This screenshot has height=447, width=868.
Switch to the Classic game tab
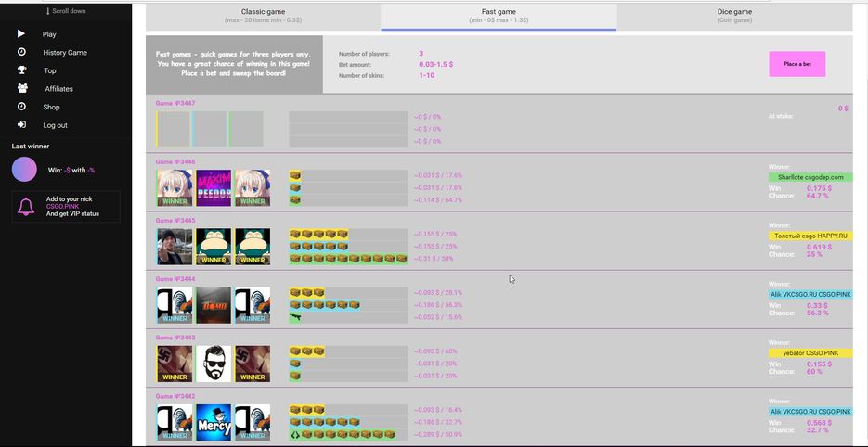263,17
